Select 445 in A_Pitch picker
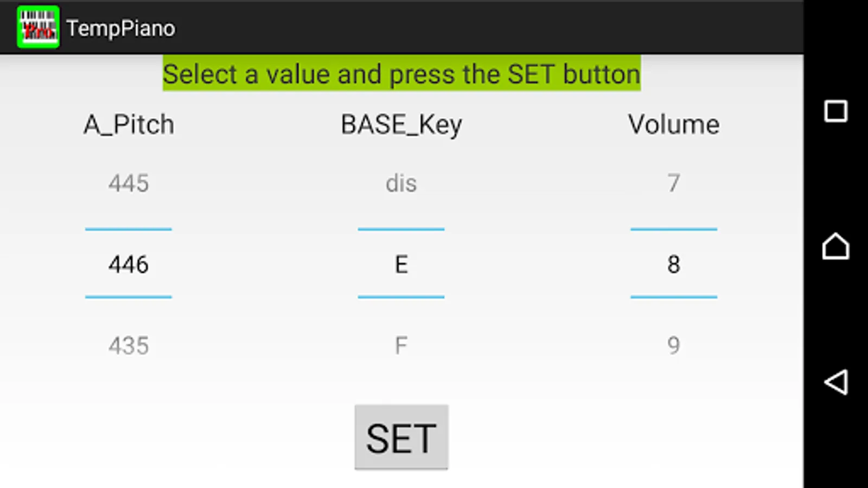The height and width of the screenshot is (488, 868). (129, 183)
